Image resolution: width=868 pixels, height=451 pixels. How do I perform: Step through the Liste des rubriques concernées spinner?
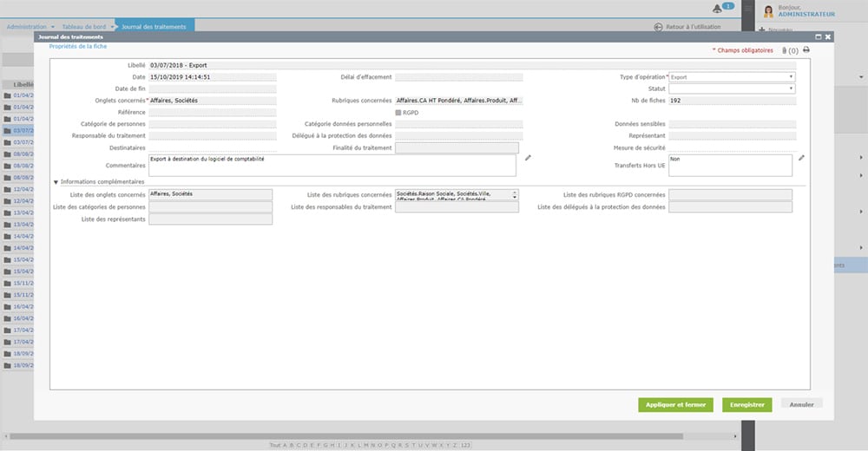[515, 194]
